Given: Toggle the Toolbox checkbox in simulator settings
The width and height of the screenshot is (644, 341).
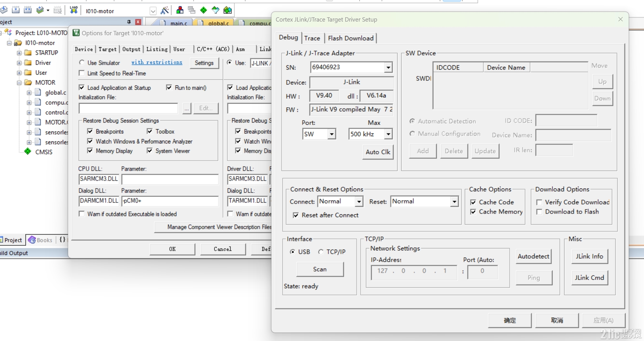Looking at the screenshot, I should (150, 131).
